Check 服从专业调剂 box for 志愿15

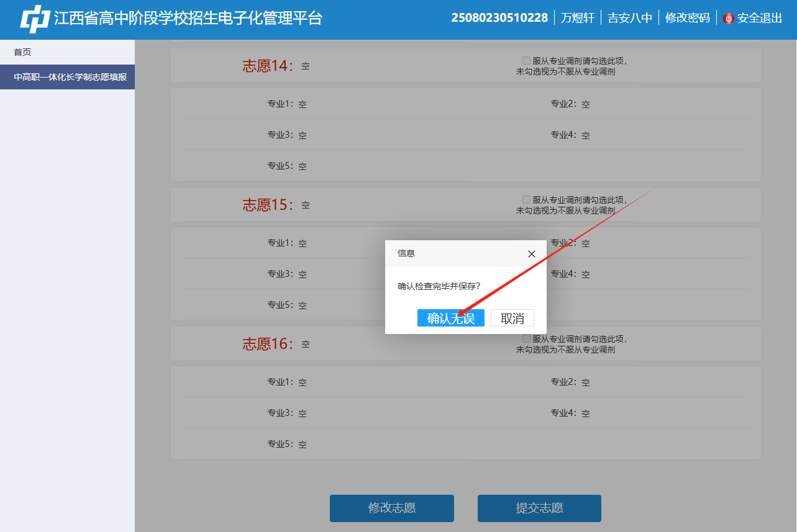pos(526,199)
